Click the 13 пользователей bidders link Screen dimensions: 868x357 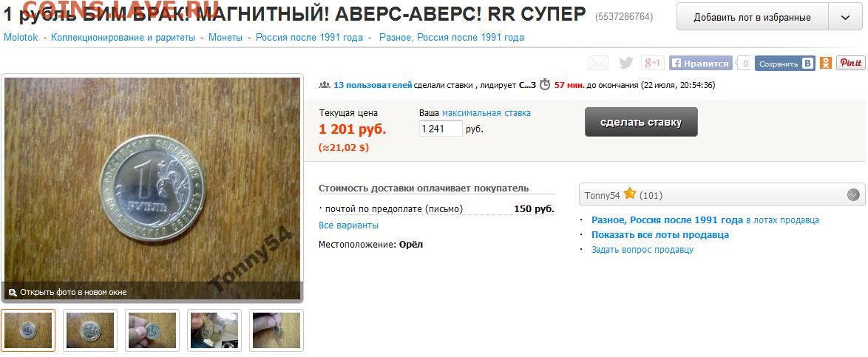pyautogui.click(x=373, y=85)
